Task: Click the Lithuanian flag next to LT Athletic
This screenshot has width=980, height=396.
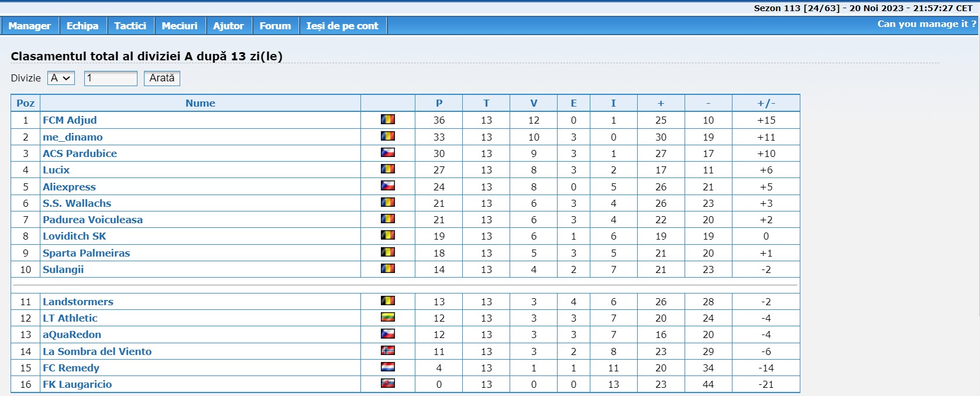Action: click(388, 318)
